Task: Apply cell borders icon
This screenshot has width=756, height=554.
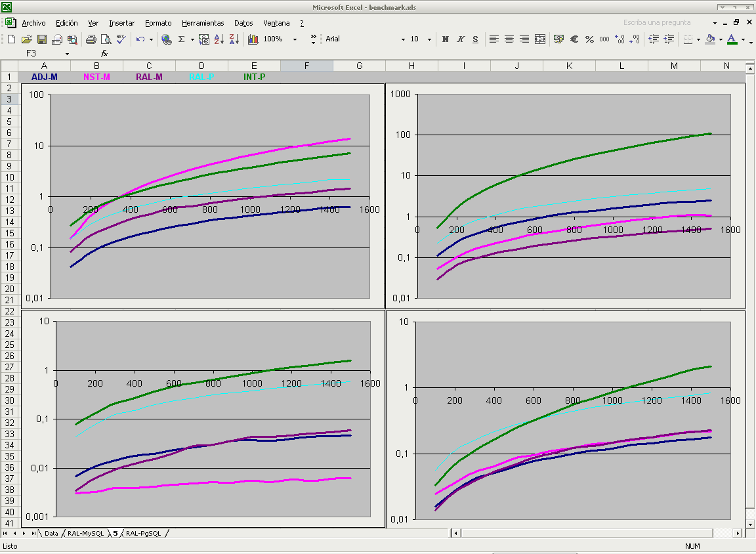Action: 688,39
